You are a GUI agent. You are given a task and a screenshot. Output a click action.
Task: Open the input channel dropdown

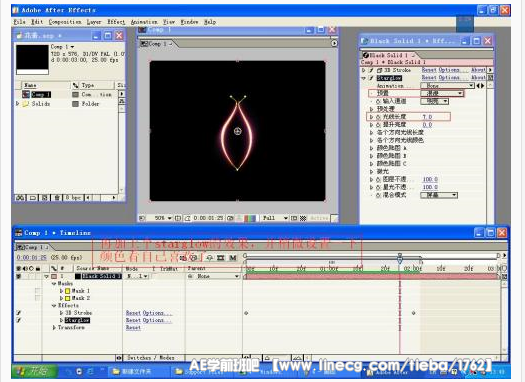(435, 101)
